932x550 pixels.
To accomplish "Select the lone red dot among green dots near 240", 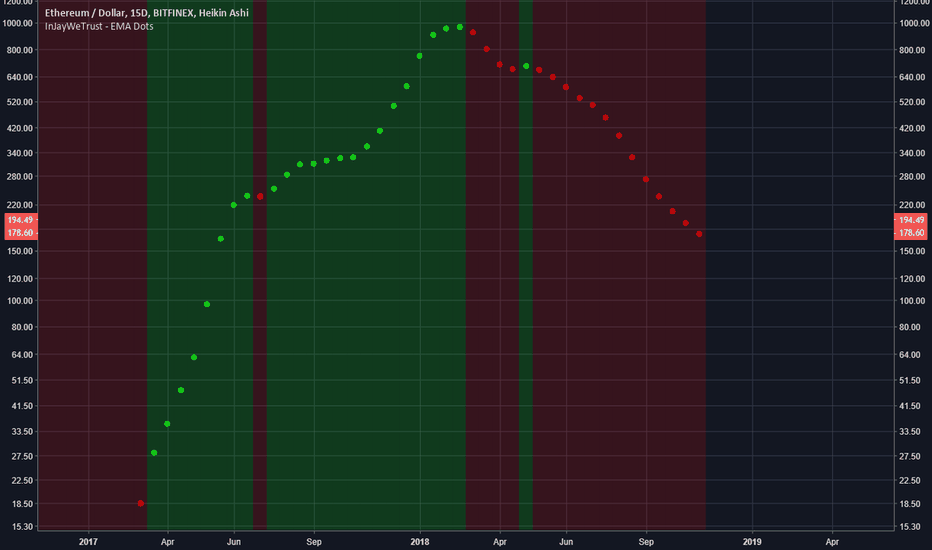I will (x=260, y=196).
